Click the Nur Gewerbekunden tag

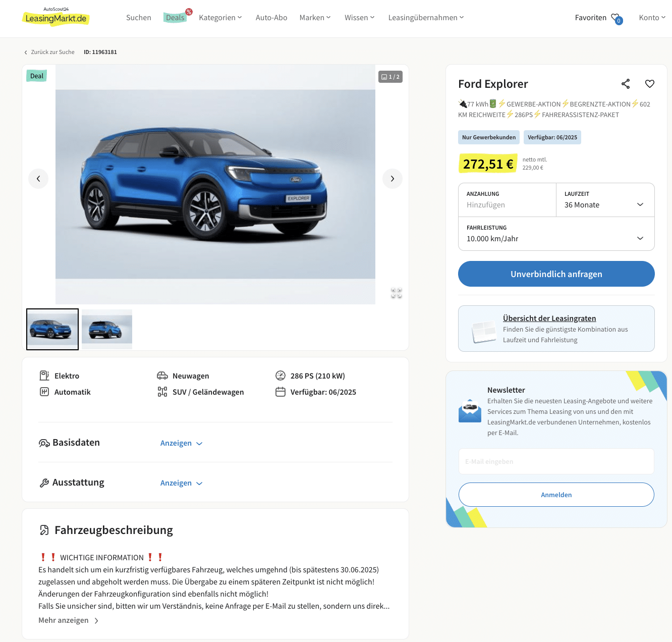click(489, 137)
